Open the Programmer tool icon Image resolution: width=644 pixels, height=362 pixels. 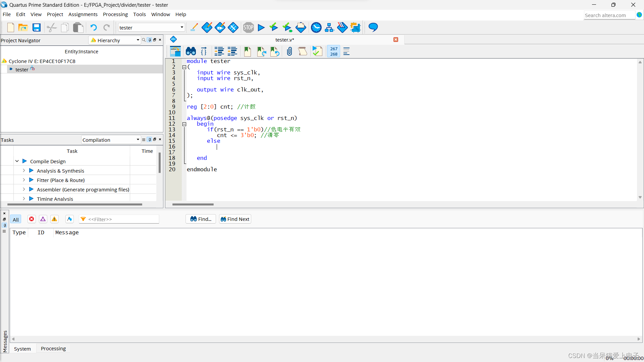342,27
